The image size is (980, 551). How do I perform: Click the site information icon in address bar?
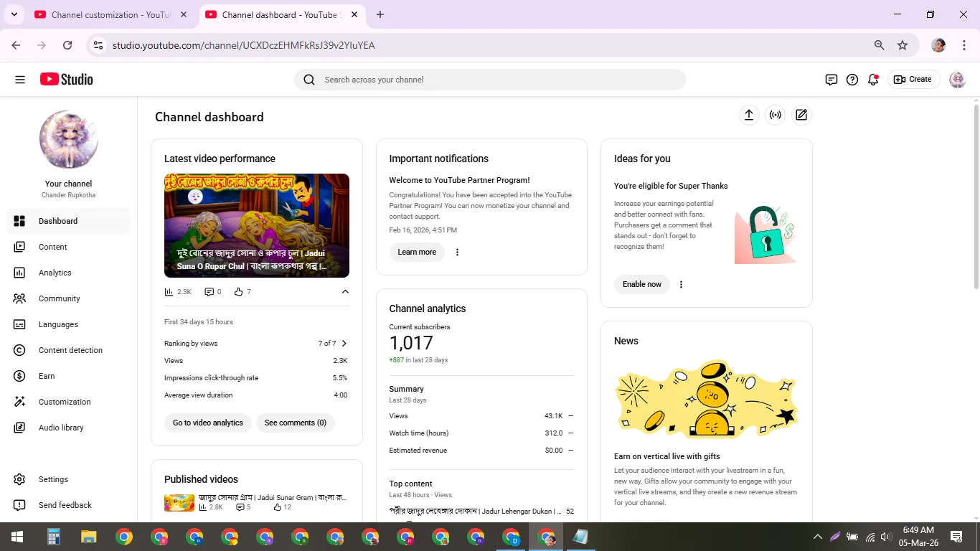pos(99,45)
